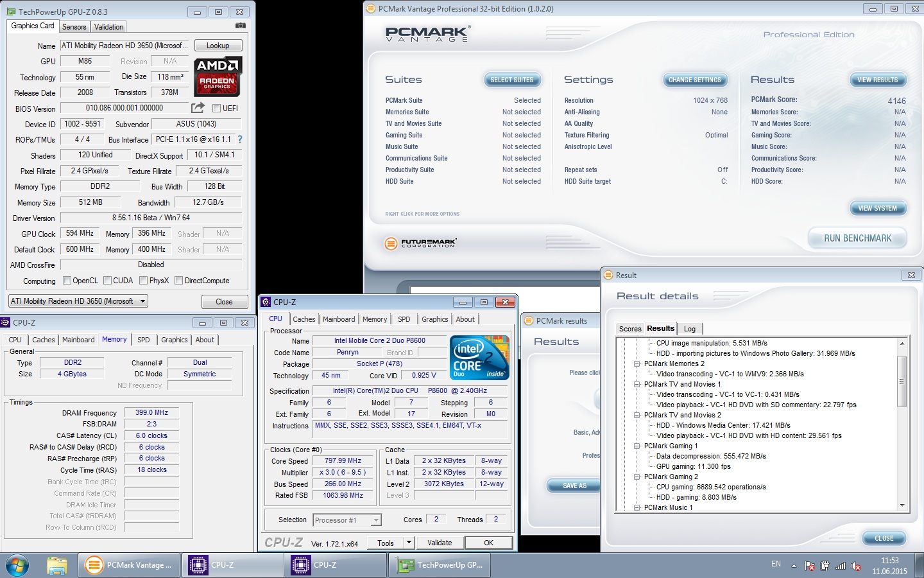This screenshot has width=924, height=578.
Task: Open Graphics tab in memory CPU-Z window
Action: coord(175,340)
